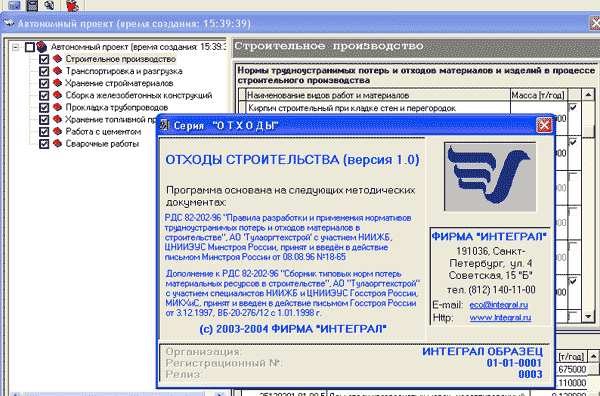
Task: Uncheck the Работа с цементом checkbox
Action: 44,132
